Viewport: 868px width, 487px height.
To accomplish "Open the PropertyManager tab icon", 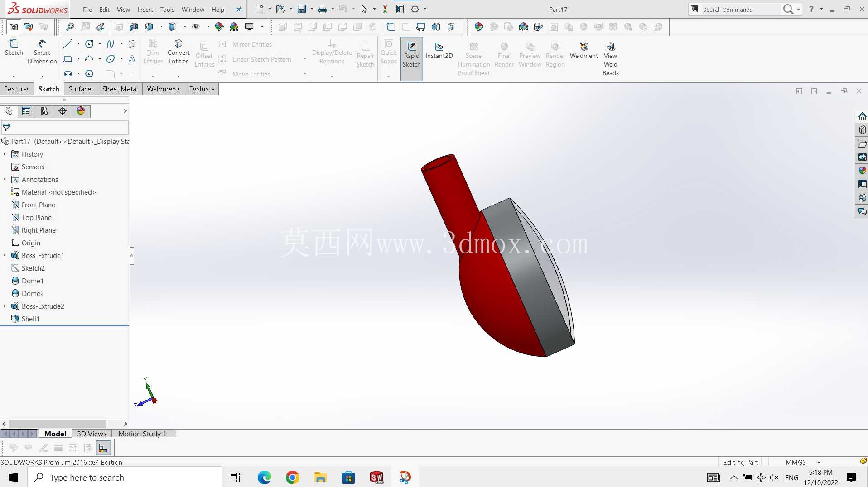I will pos(26,111).
